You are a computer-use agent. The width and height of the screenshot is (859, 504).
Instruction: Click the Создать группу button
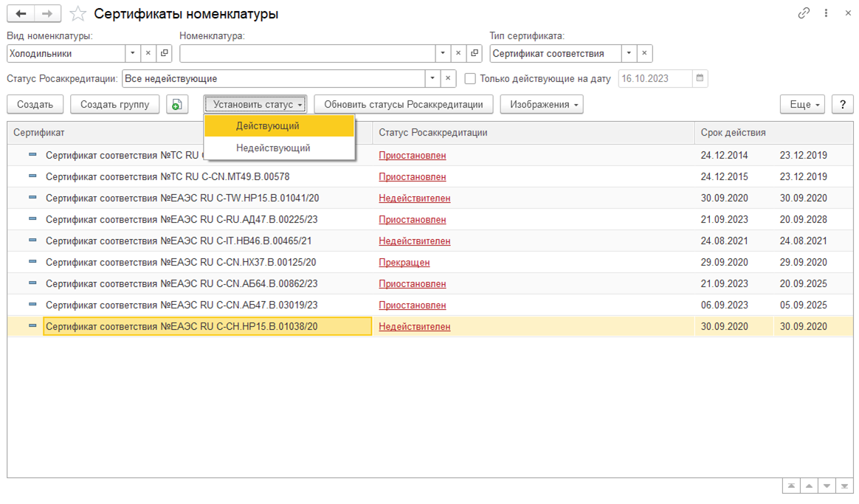(x=114, y=105)
